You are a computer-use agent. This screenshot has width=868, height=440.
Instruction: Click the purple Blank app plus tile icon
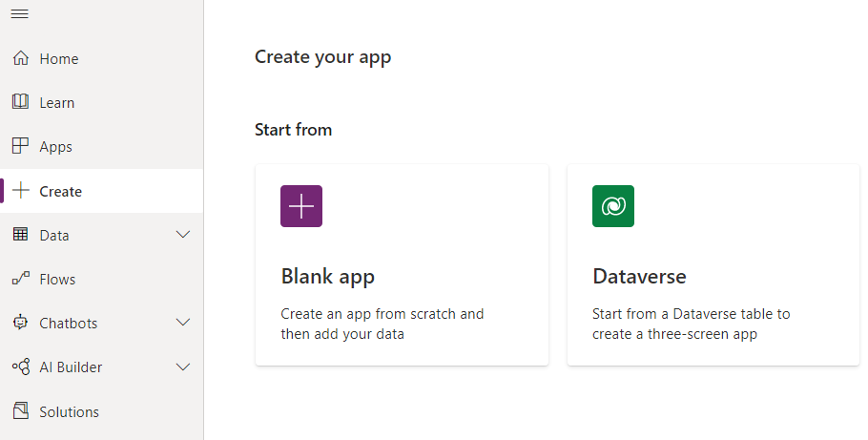tap(301, 206)
